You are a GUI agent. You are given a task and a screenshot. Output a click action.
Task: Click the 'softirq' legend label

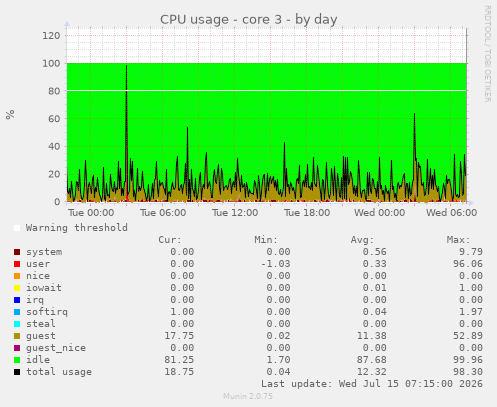tap(47, 312)
